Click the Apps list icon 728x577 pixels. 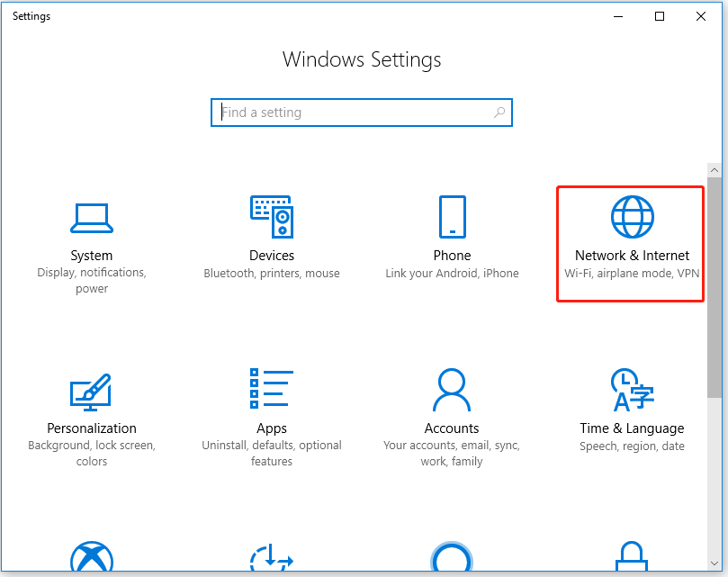coord(271,390)
